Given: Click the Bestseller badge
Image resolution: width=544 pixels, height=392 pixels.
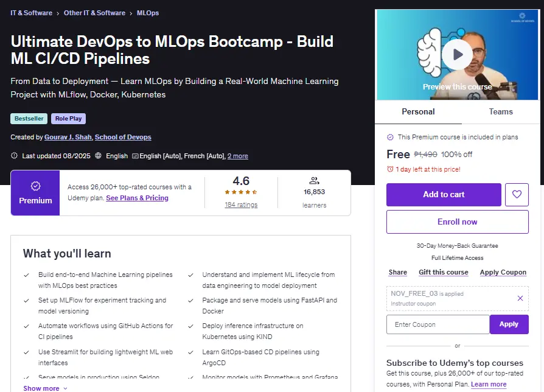Looking at the screenshot, I should click(x=29, y=119).
